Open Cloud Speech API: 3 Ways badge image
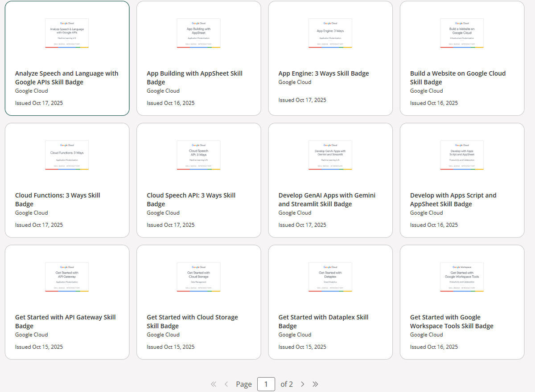535x392 pixels. tap(198, 155)
